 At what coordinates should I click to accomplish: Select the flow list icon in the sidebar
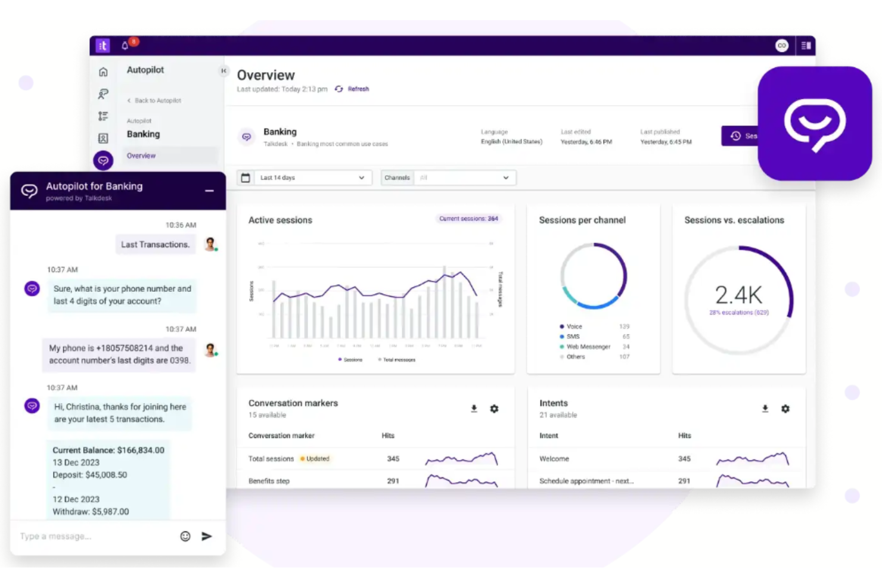point(103,116)
